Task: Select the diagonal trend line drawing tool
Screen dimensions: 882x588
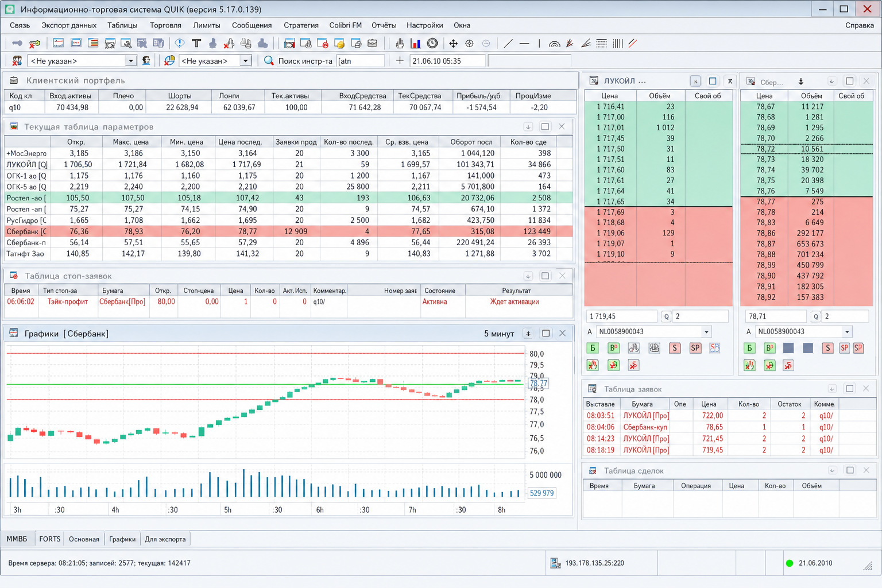Action: click(x=508, y=43)
